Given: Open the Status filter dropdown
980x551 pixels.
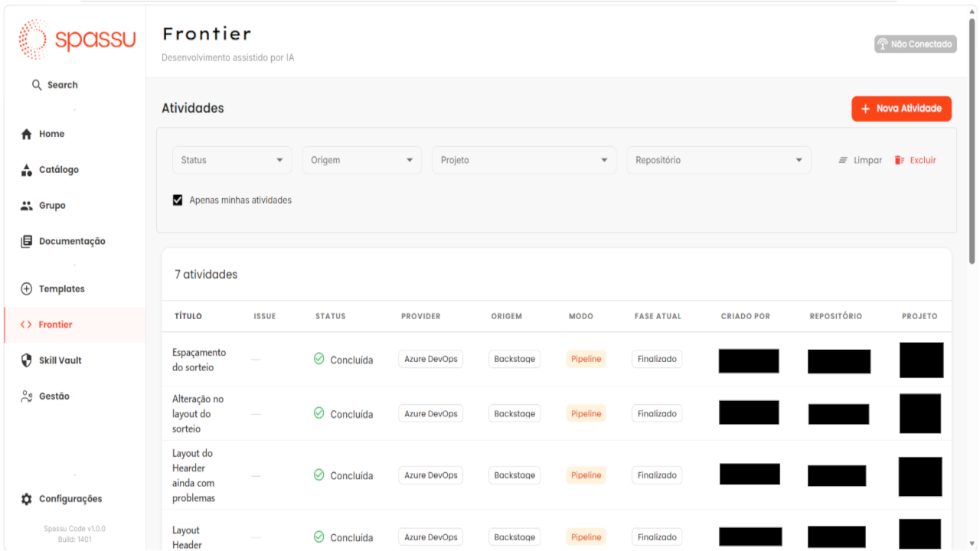Looking at the screenshot, I should 232,160.
